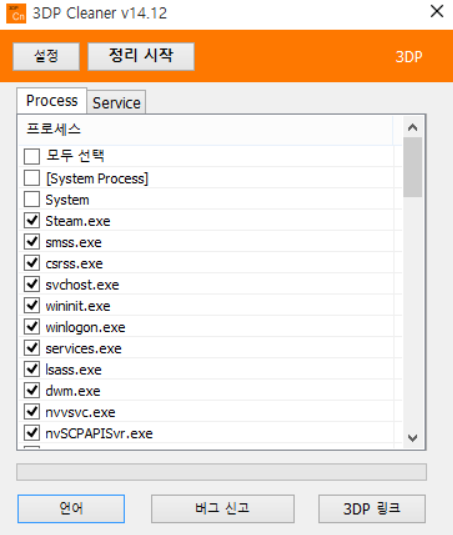Uncheck the wininit.exe checkbox
This screenshot has width=453, height=535.
32,305
